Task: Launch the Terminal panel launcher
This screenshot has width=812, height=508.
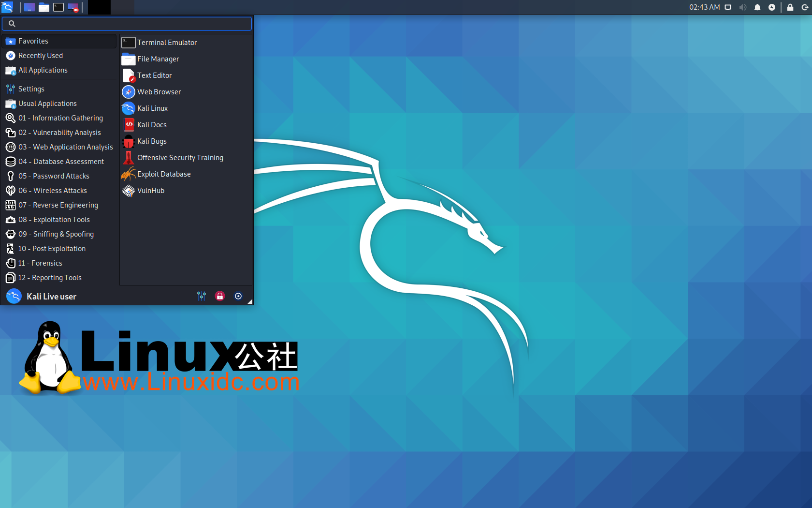Action: coord(58,7)
